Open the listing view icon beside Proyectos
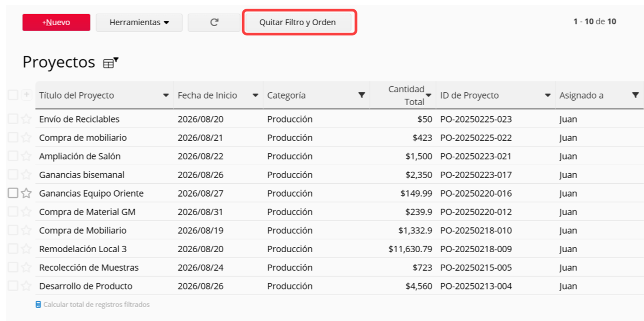This screenshot has width=644, height=321. click(x=111, y=63)
